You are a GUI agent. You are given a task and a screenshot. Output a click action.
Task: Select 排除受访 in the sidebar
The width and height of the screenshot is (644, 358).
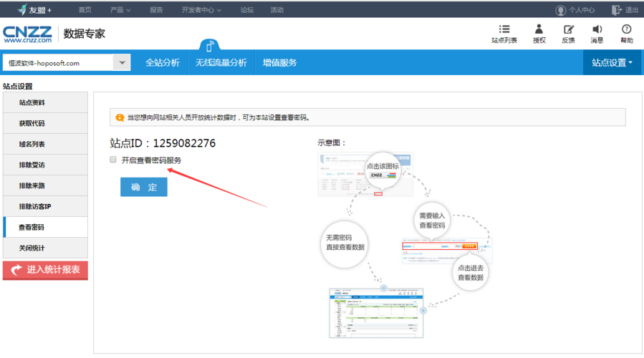pyautogui.click(x=45, y=165)
